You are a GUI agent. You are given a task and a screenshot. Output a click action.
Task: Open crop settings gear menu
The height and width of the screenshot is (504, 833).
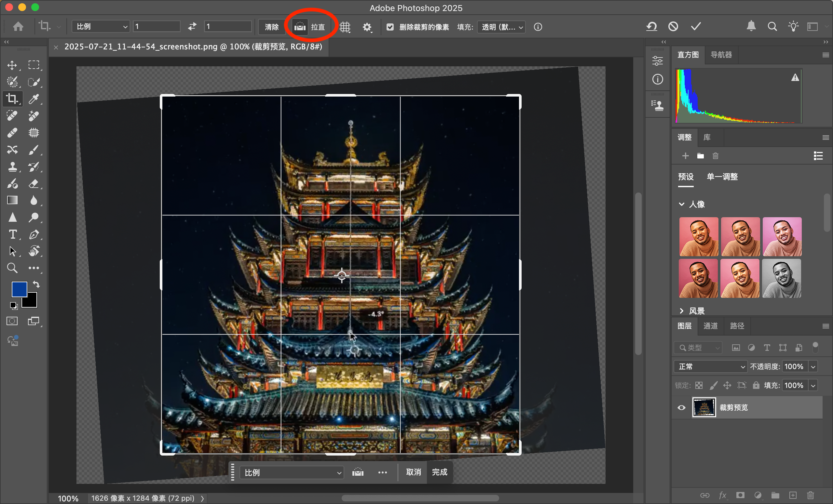point(367,27)
